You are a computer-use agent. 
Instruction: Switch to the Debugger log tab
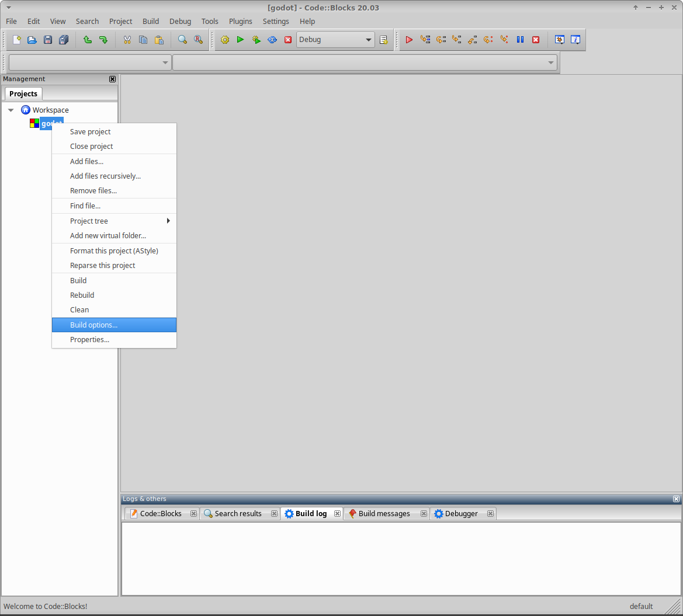click(x=461, y=513)
